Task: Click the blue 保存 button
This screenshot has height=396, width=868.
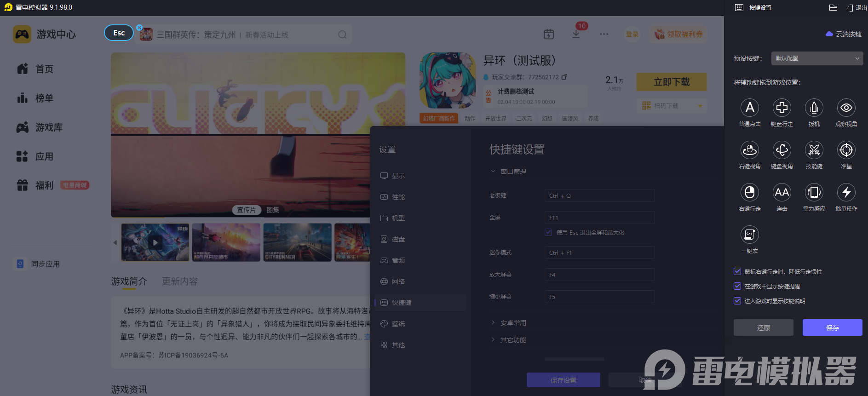Action: (x=832, y=327)
